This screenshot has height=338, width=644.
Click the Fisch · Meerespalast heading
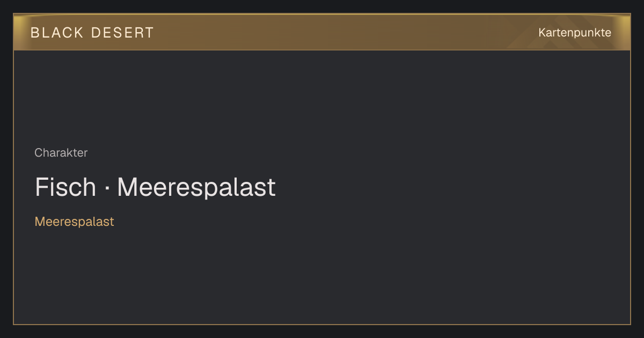point(155,187)
